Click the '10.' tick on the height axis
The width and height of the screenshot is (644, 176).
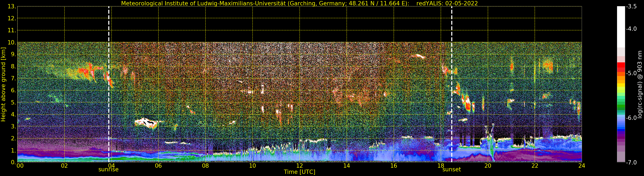(x=12, y=43)
